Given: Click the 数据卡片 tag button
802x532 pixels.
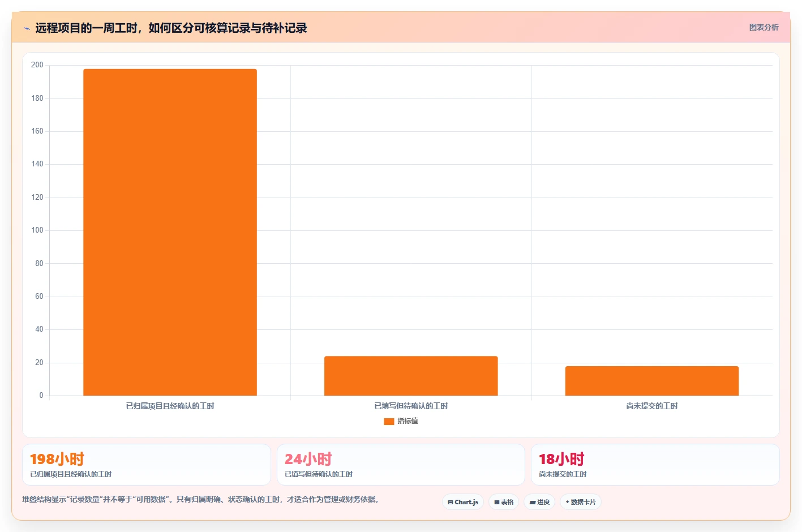Looking at the screenshot, I should (x=581, y=502).
